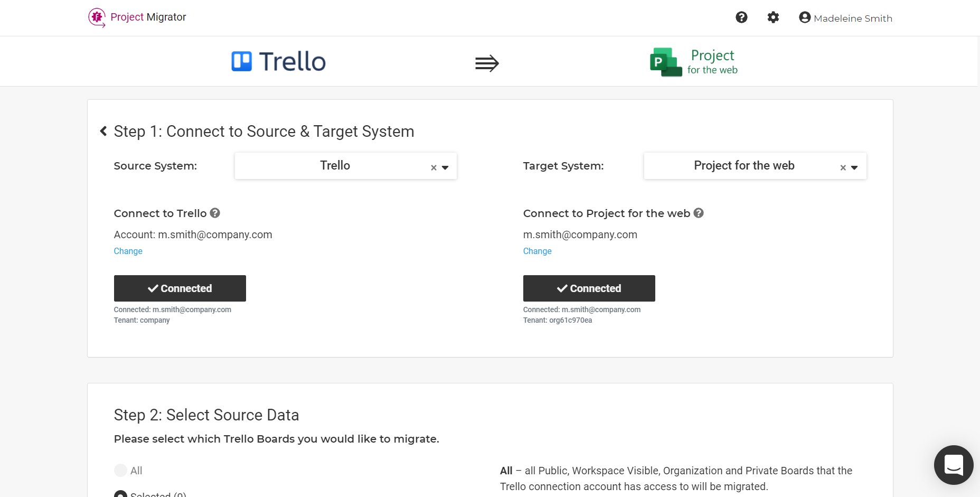Click the Trello logo in the banner
This screenshot has height=497, width=980.
(278, 61)
